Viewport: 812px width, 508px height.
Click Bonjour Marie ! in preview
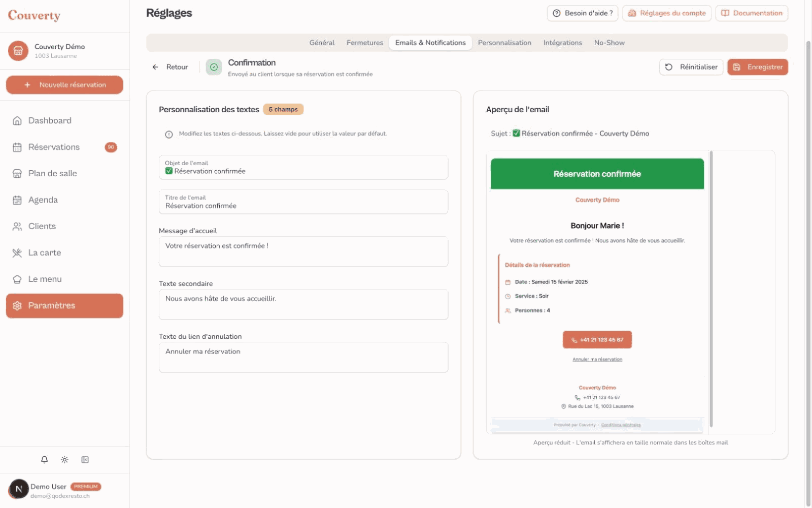[x=597, y=226]
